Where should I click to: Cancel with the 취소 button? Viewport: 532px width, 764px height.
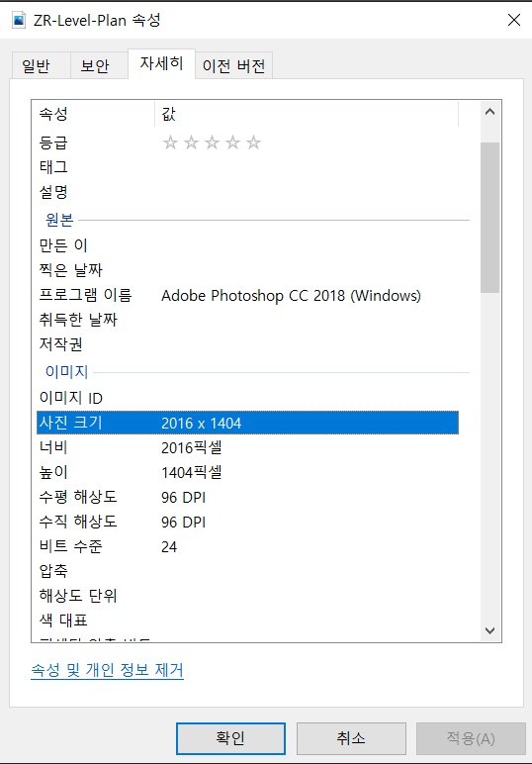[351, 738]
